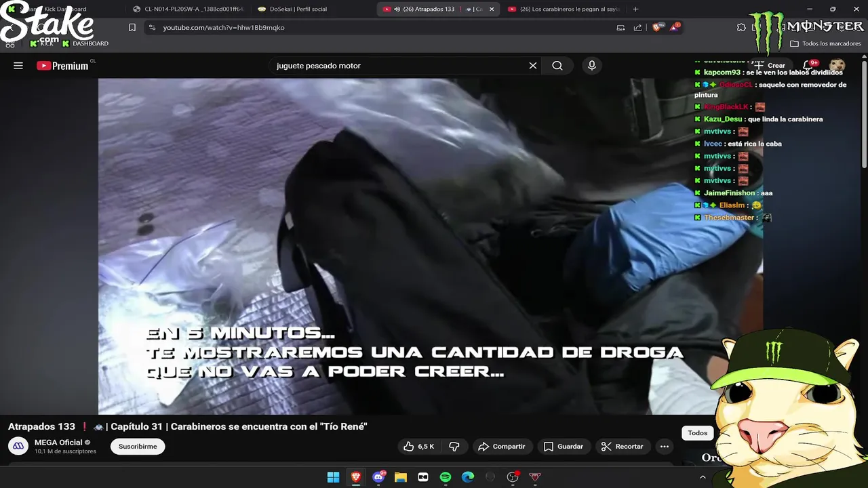Switch to Los carabineros le pegan tab
The width and height of the screenshot is (868, 488).
tap(563, 9)
